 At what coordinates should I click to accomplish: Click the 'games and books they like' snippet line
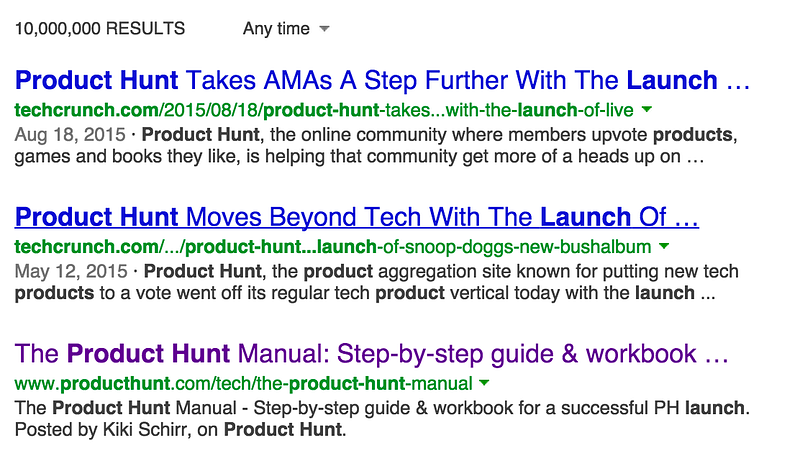click(359, 156)
